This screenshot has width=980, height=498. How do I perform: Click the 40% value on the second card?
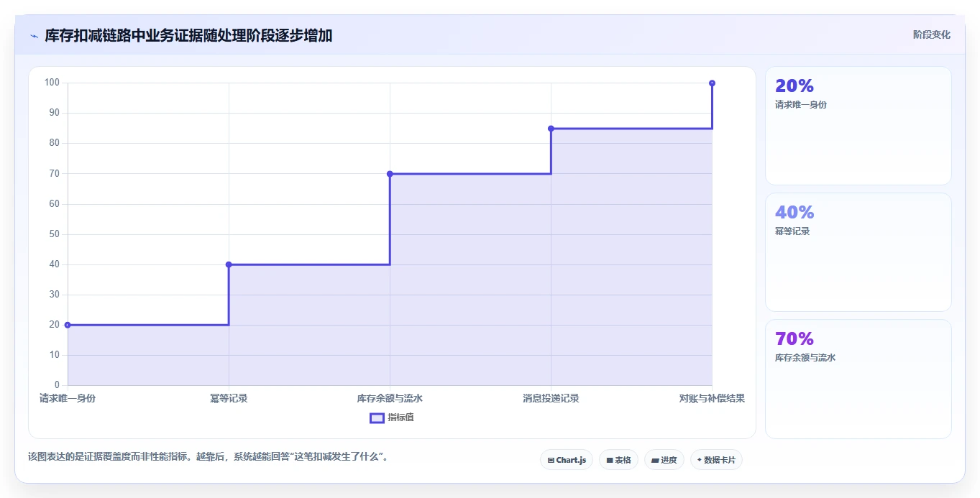[794, 212]
